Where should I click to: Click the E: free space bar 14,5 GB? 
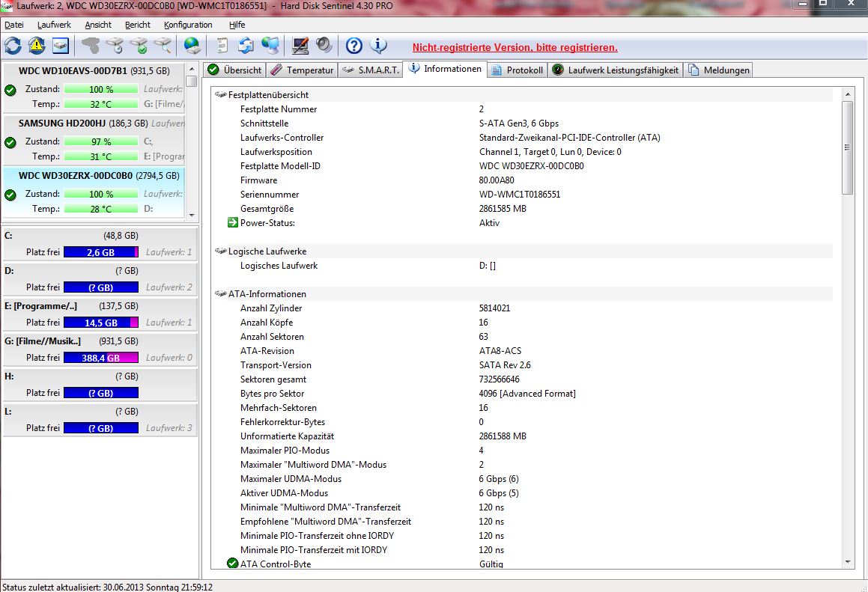101,323
